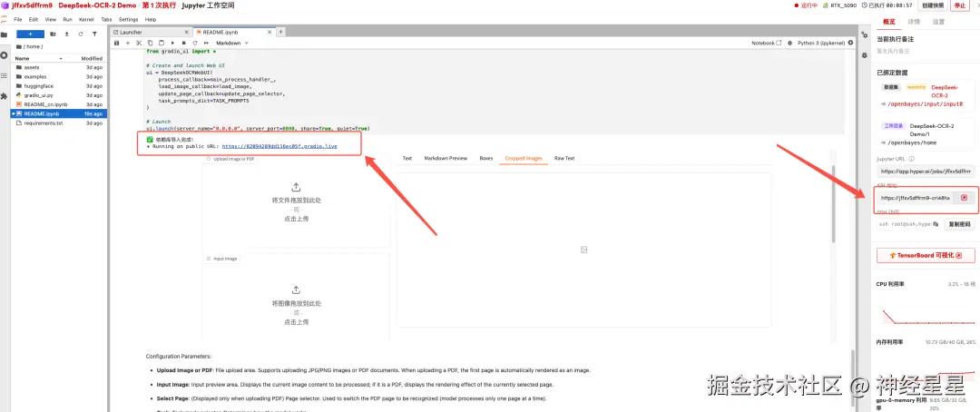Switch to the 详情 tab
The width and height of the screenshot is (980, 412).
(x=914, y=21)
